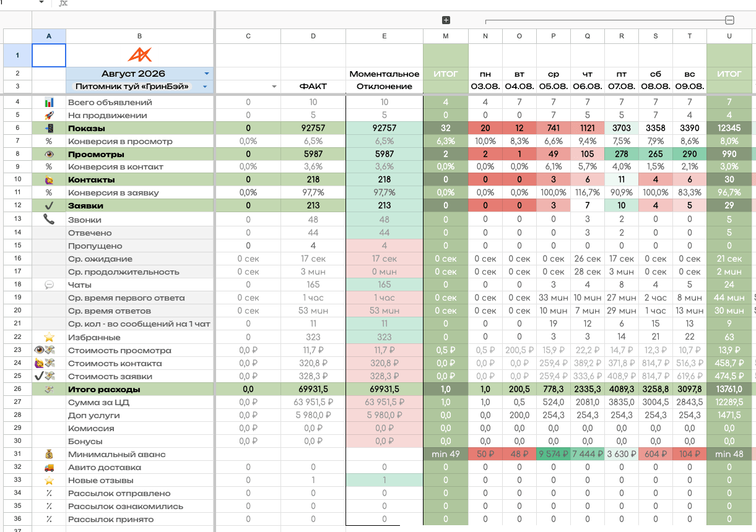This screenshot has height=532, width=756.
Task: Click the Конверсия в заявку label
Action: [113, 192]
